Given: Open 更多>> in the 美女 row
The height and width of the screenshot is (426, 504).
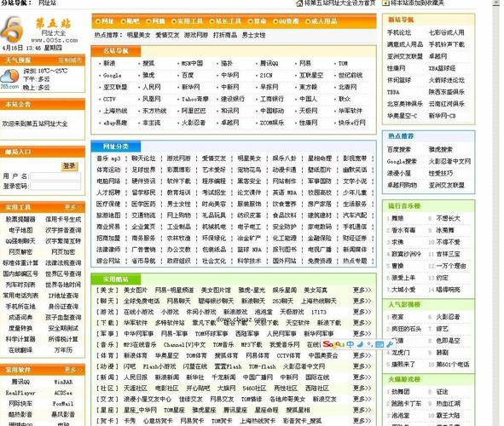Looking at the screenshot, I should [x=362, y=291].
